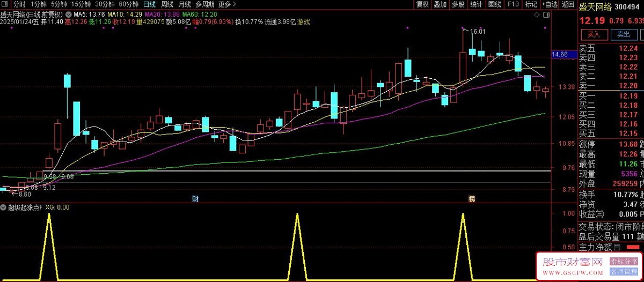Click the MA5 13.76 legend label
644x282 pixels.
pos(89,14)
